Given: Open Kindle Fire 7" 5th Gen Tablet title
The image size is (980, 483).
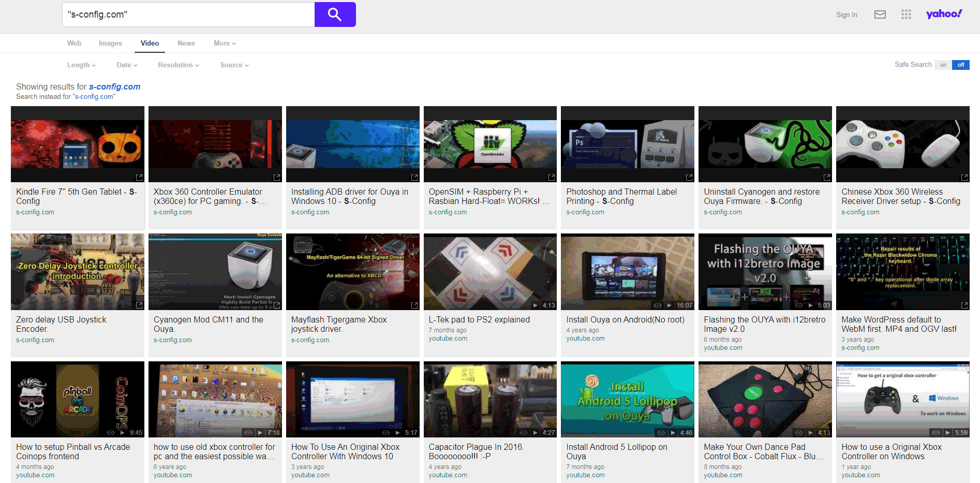Looking at the screenshot, I should point(77,196).
